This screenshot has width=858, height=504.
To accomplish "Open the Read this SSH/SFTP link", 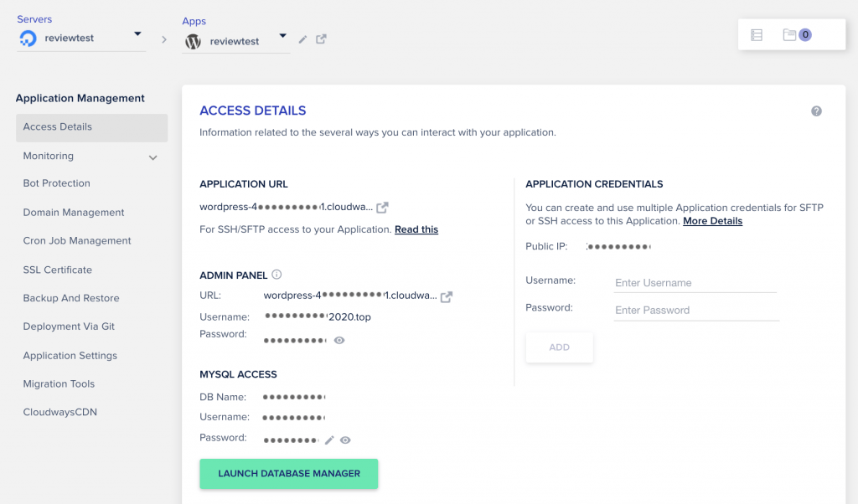I will pyautogui.click(x=416, y=229).
